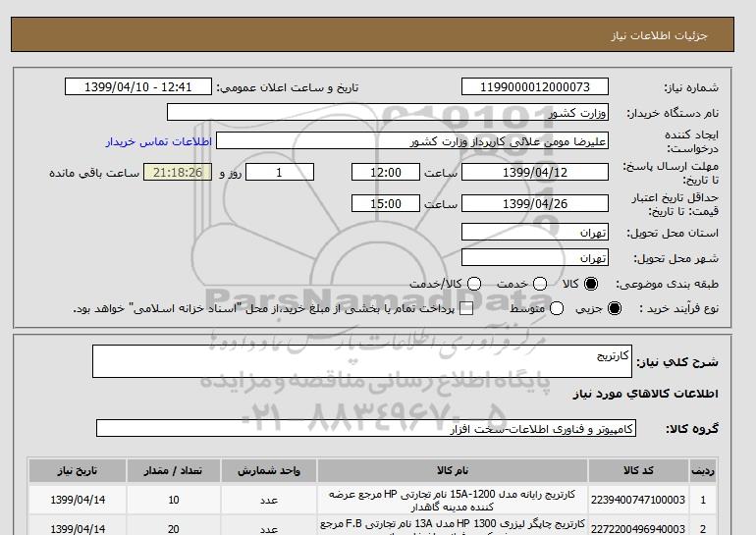The width and height of the screenshot is (756, 535).
Task: Click the requester field علیرضا مومن علائی
Action: click(411, 141)
